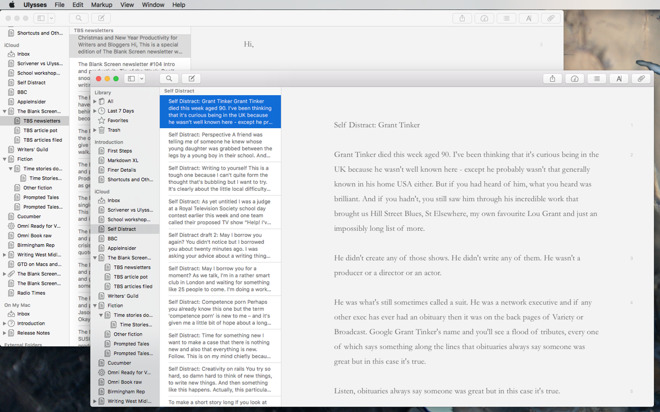Select First Steps in the front window sidebar
The image size is (660, 412).
120,151
